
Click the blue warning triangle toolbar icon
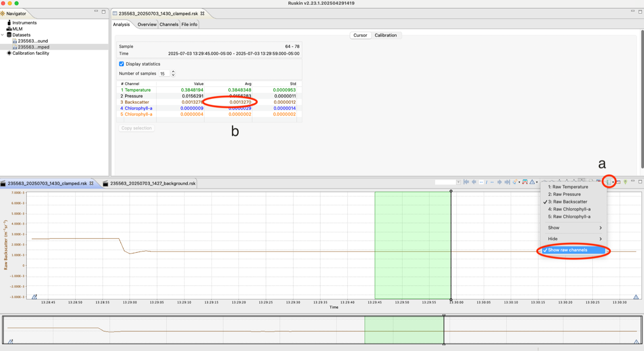532,182
